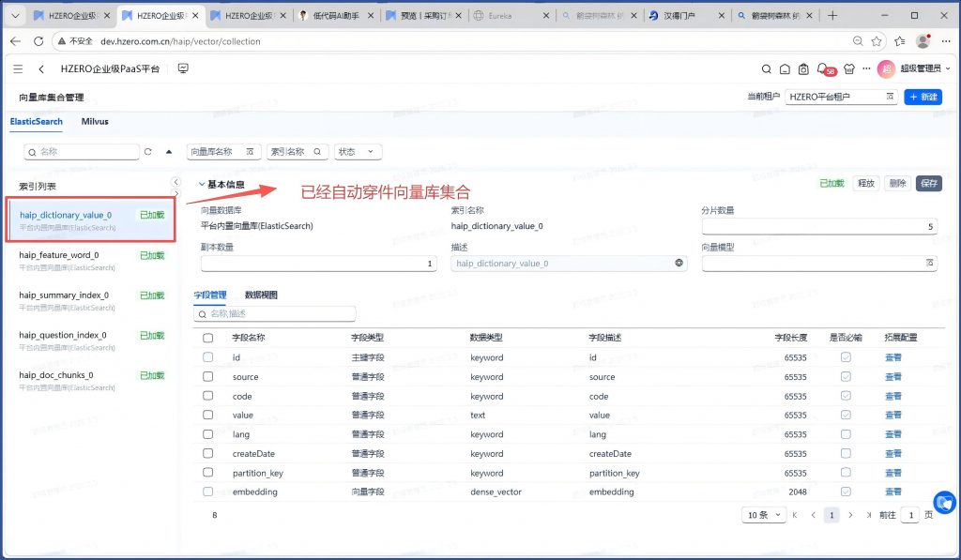
Task: Click the globe icon in the 描述 field
Action: point(679,264)
